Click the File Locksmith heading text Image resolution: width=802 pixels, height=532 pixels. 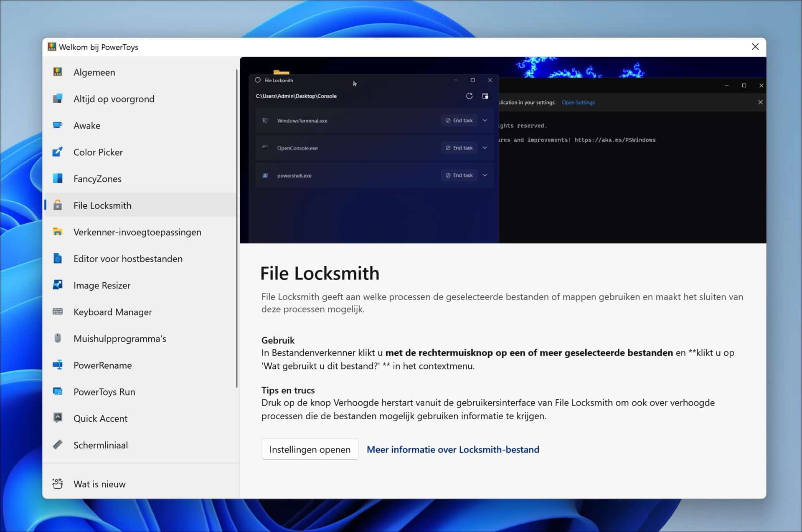coord(320,273)
